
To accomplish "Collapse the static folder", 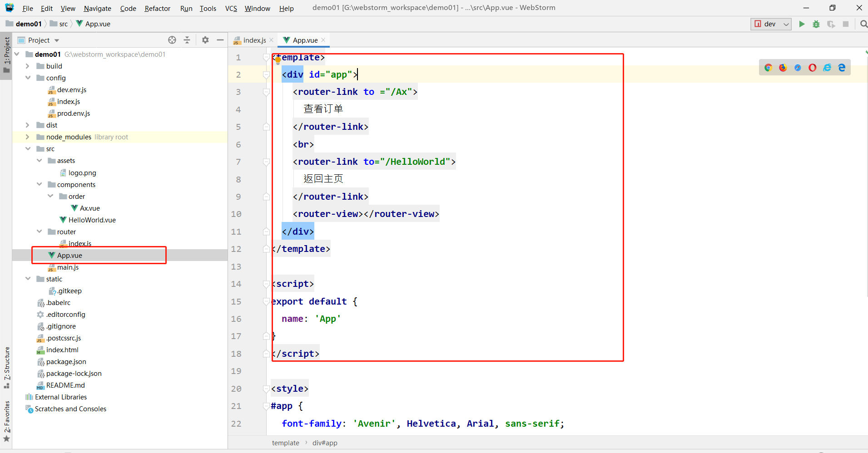I will tap(28, 279).
